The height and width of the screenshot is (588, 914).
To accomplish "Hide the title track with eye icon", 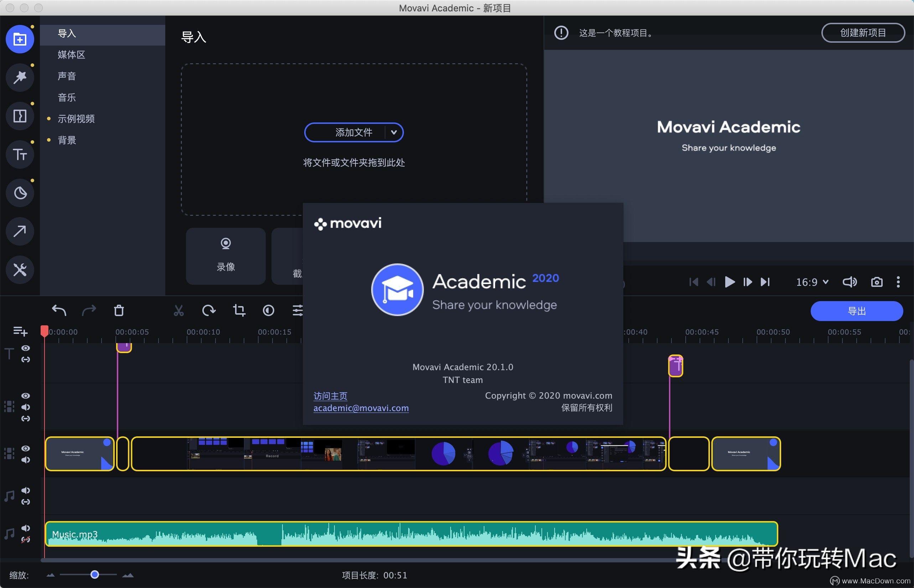I will (26, 348).
